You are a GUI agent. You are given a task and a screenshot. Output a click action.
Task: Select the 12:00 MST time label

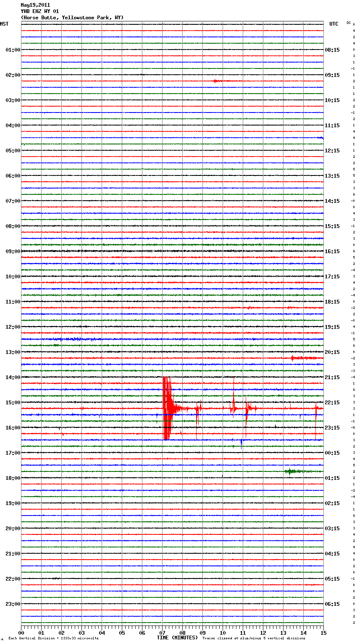[13, 327]
